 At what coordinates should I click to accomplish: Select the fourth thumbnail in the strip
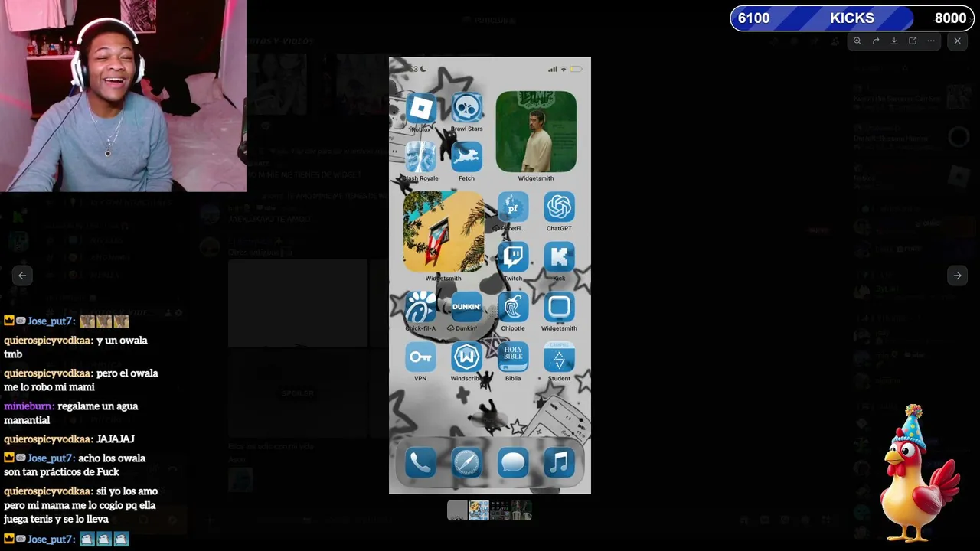pos(521,510)
